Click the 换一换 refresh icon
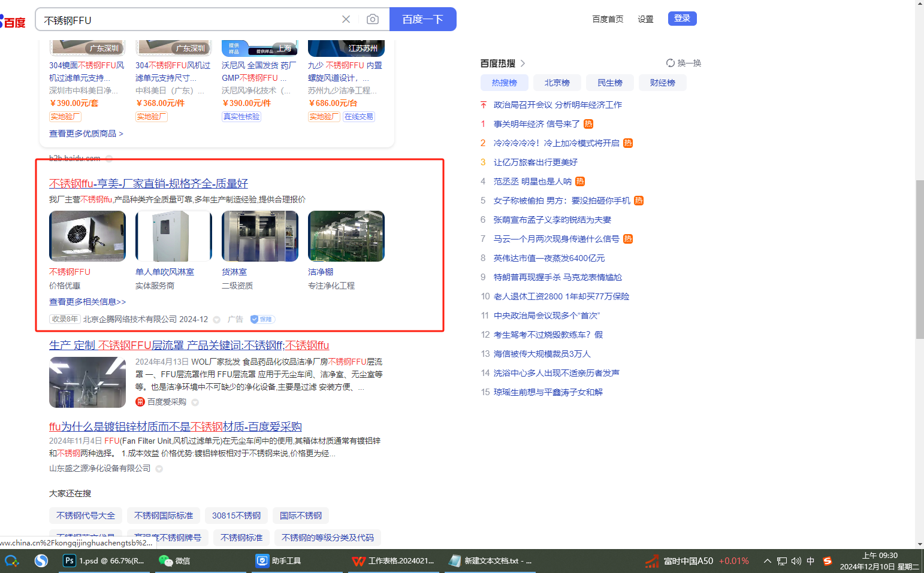Image resolution: width=924 pixels, height=573 pixels. pos(671,63)
